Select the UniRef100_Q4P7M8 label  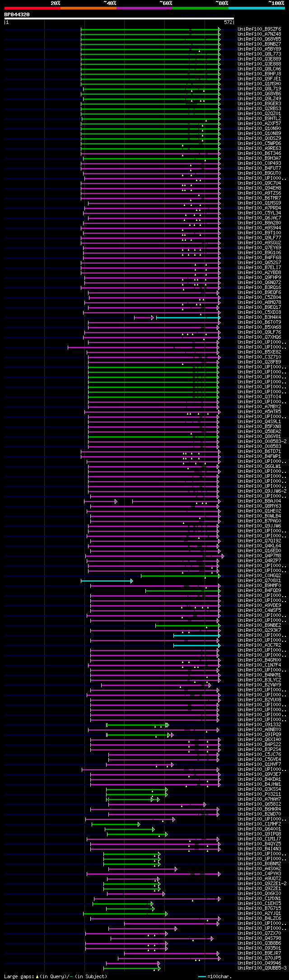(x=259, y=556)
